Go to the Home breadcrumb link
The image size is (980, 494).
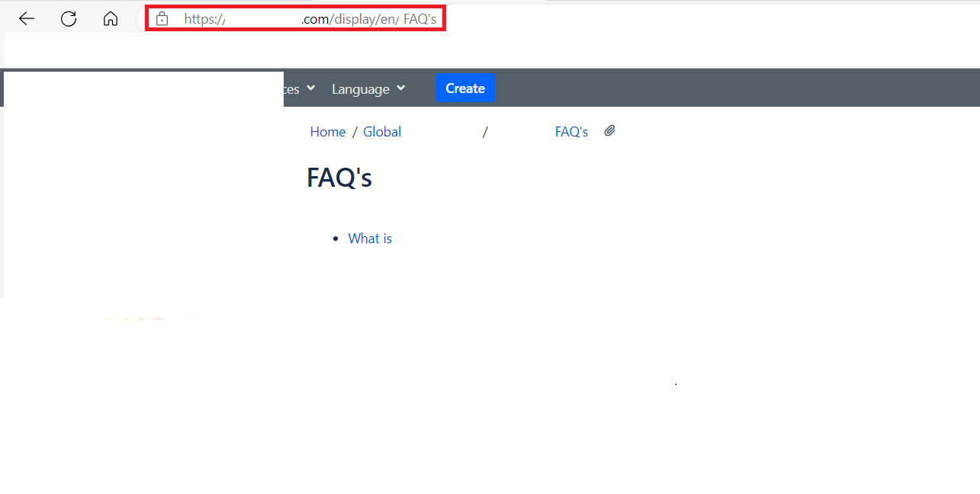point(328,132)
